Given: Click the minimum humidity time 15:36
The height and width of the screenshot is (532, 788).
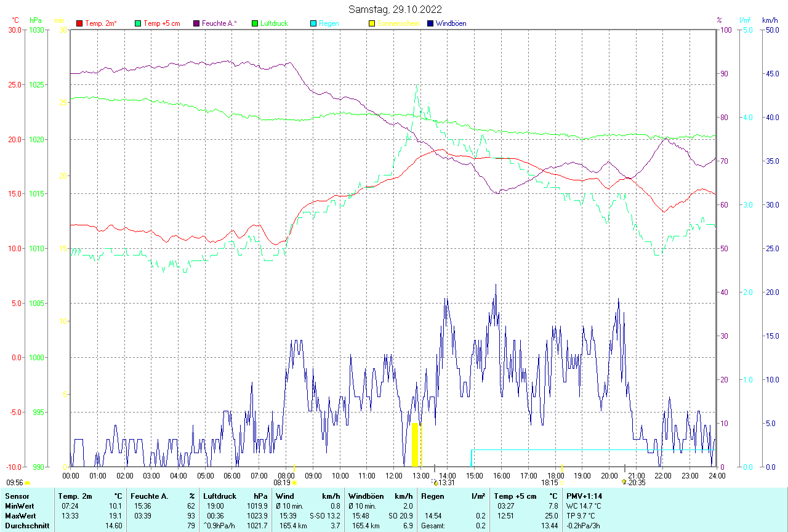Looking at the screenshot, I should (143, 506).
